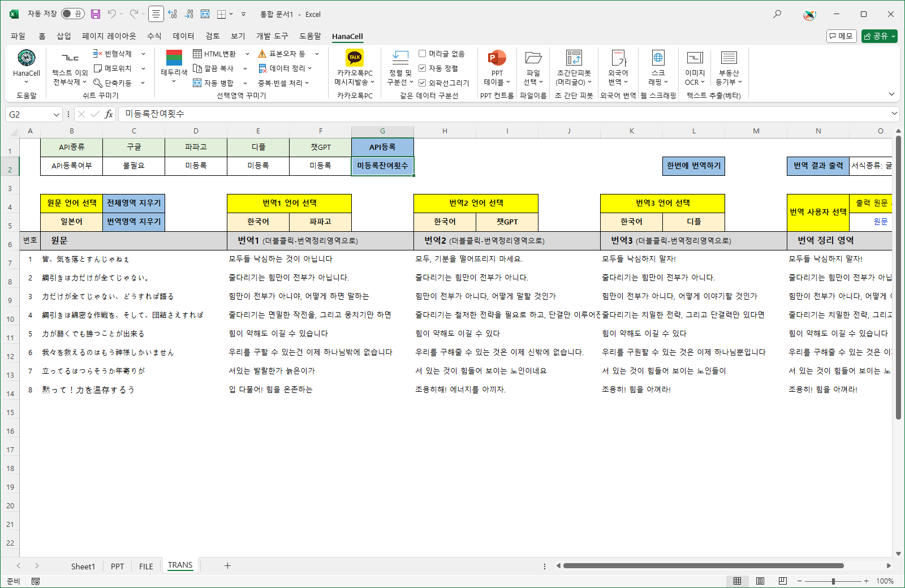The image size is (905, 588).
Task: Add a new sheet with plus button
Action: (x=227, y=566)
